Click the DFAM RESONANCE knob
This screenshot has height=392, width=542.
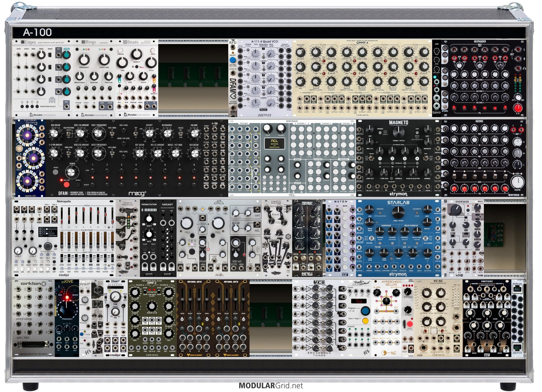click(x=167, y=133)
